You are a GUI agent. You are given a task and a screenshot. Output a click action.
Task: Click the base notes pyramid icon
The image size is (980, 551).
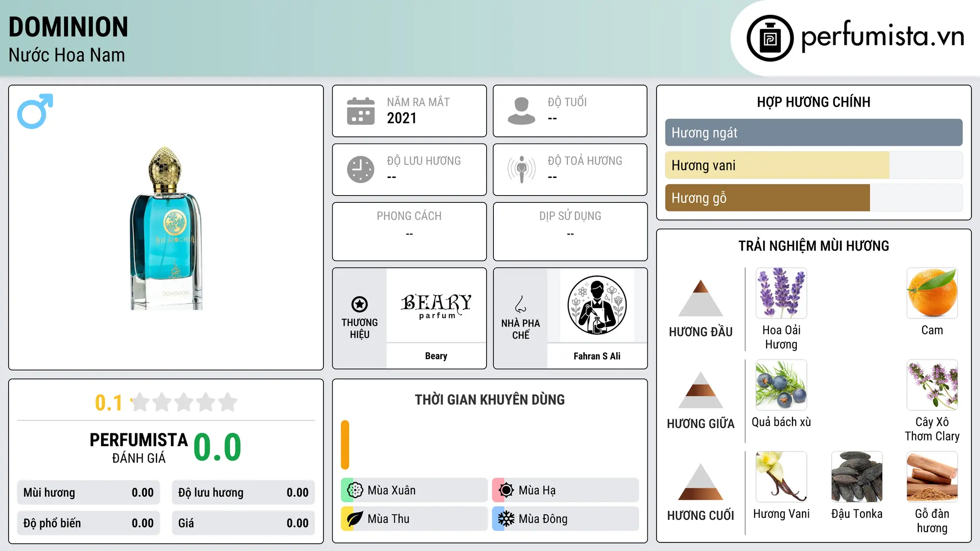[x=701, y=482]
